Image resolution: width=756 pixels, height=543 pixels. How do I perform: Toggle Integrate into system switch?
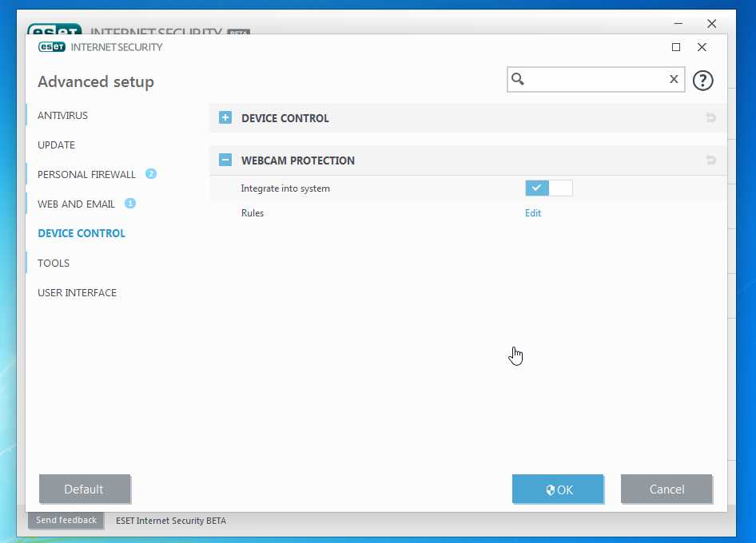pyautogui.click(x=549, y=188)
